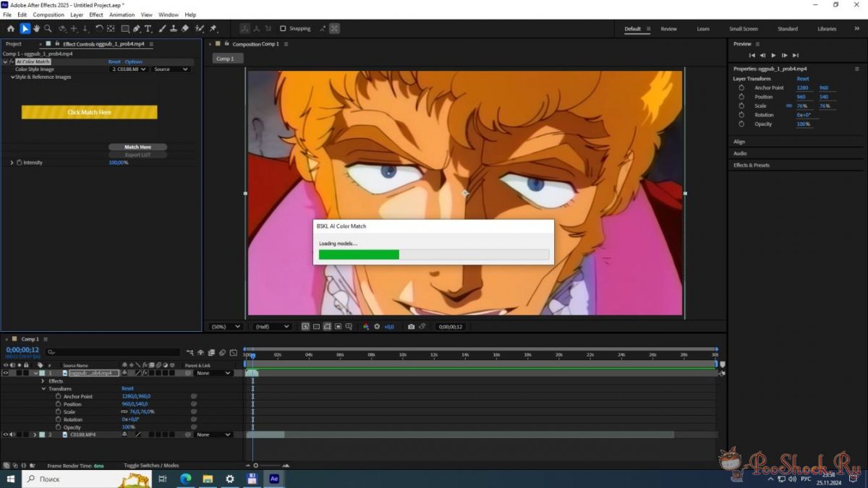Click the Motion Blur icon in timeline header
This screenshot has height=488, width=868.
[x=222, y=352]
